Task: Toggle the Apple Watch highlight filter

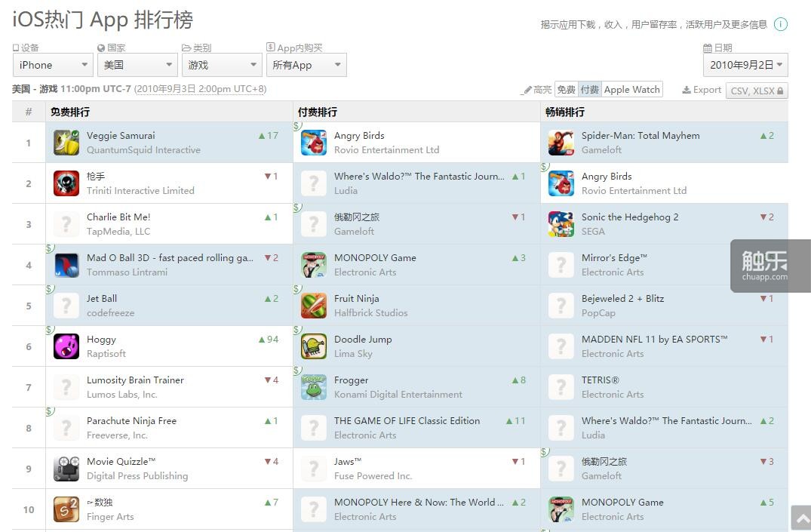Action: click(x=631, y=90)
